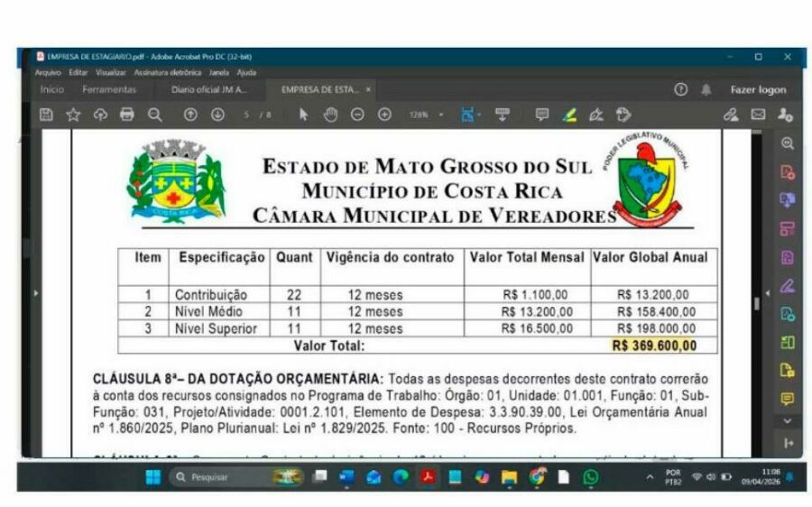This screenshot has height=507, width=812.
Task: Go to the previous page with the up arrow
Action: (190, 115)
